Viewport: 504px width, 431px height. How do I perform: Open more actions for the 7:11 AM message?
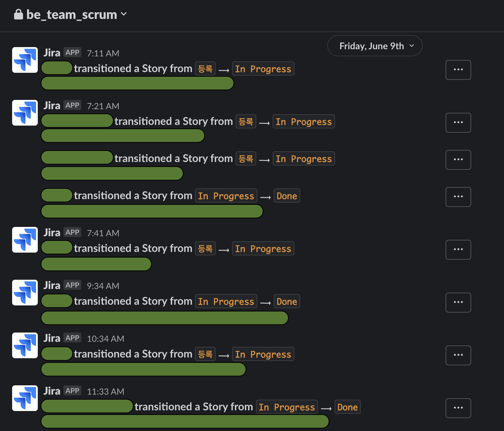458,70
